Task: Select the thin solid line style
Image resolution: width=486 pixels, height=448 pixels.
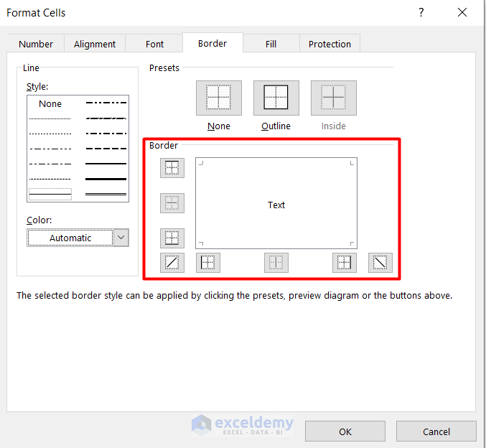Action: coord(50,194)
